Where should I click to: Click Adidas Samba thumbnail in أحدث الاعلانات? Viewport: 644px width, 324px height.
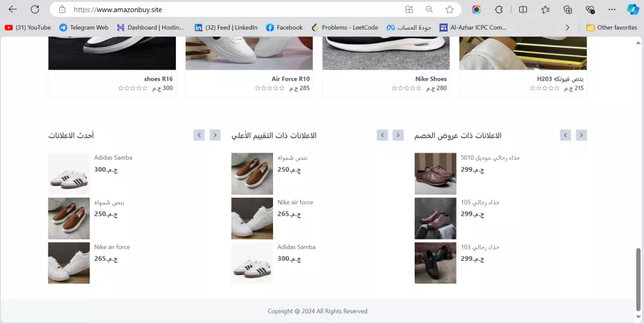(x=69, y=174)
